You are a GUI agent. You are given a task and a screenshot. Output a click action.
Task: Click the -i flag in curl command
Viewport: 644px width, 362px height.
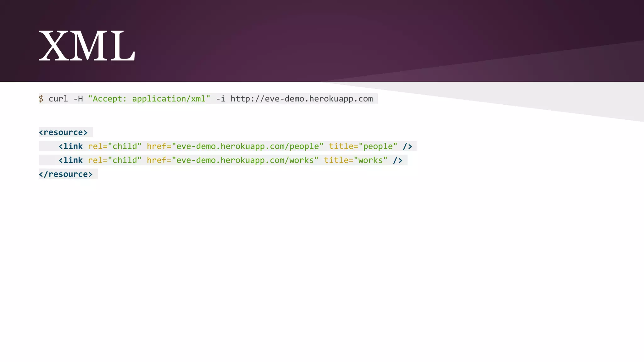220,99
